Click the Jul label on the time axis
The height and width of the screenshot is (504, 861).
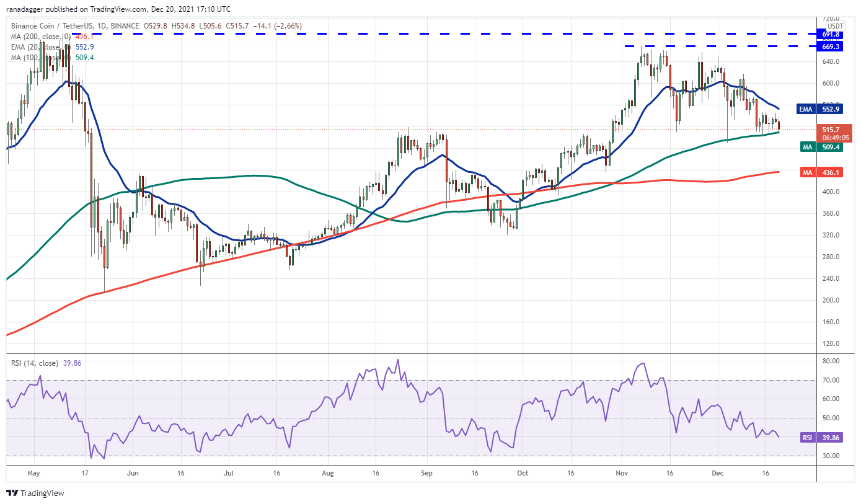[228, 472]
